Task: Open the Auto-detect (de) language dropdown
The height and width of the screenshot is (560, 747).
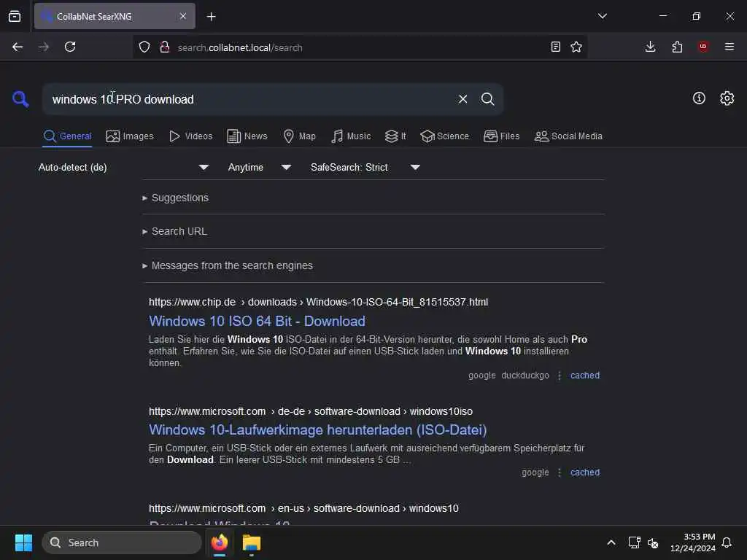Action: (124, 167)
